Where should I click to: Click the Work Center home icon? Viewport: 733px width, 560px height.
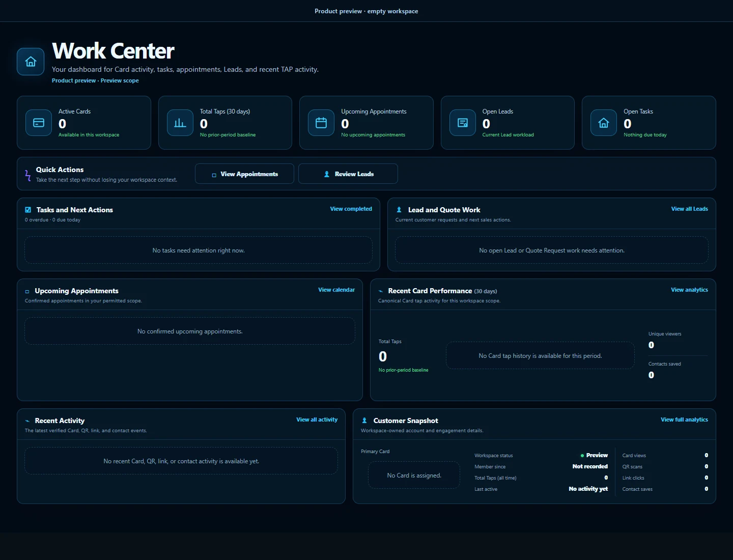click(31, 62)
